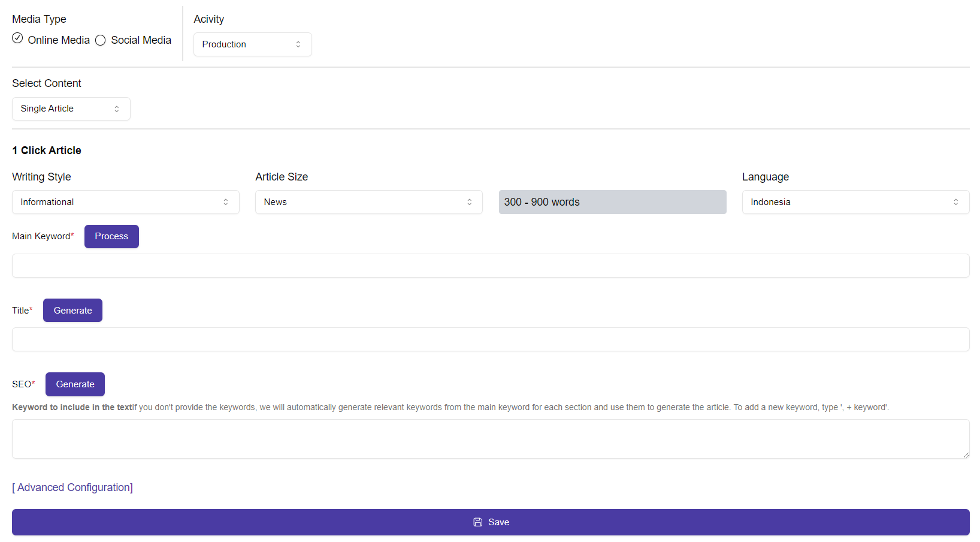
Task: Open the Language Indonesia dropdown
Action: tap(855, 202)
